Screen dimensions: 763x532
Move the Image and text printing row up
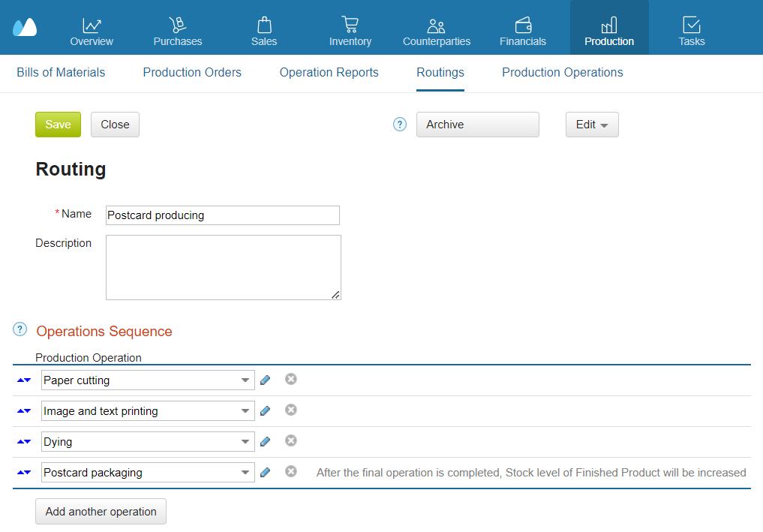pyautogui.click(x=20, y=410)
